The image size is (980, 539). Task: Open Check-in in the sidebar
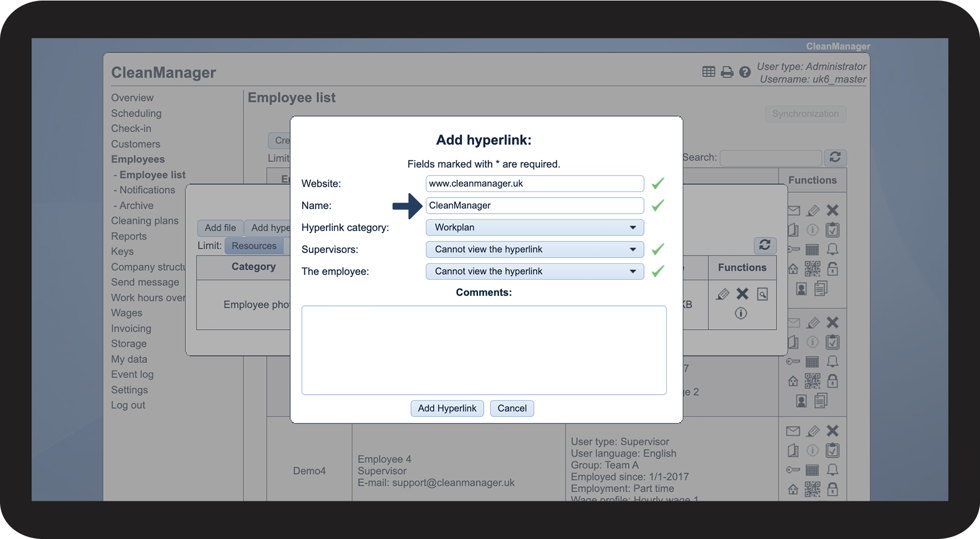[131, 128]
